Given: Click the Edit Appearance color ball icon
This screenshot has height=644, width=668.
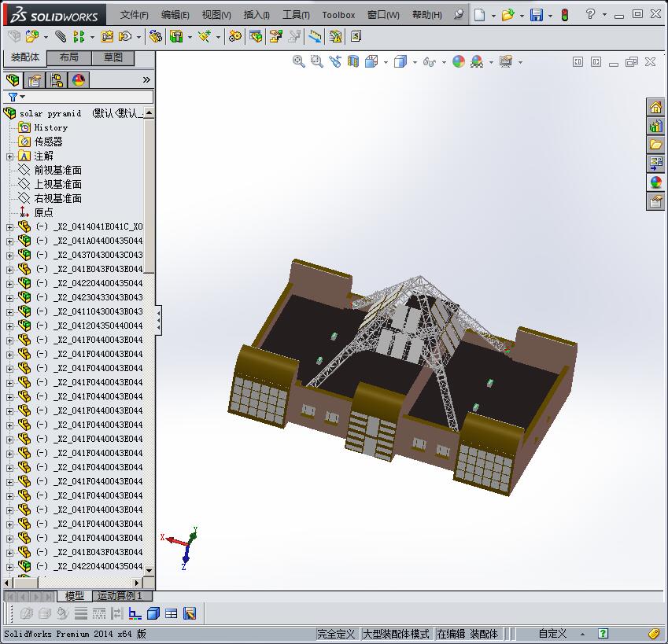Looking at the screenshot, I should tap(459, 61).
